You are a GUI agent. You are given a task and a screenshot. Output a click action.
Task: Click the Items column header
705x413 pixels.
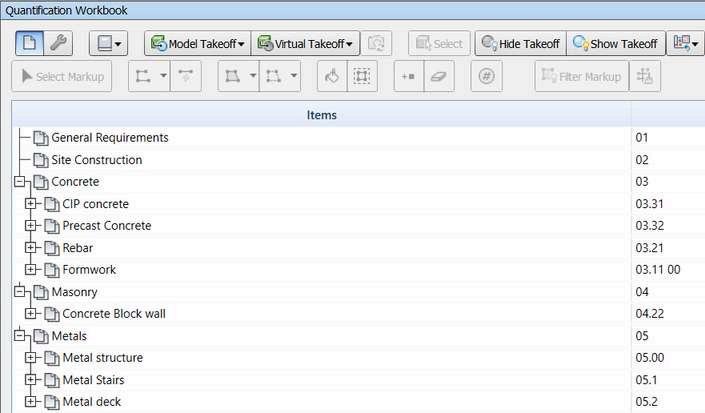[x=321, y=115]
